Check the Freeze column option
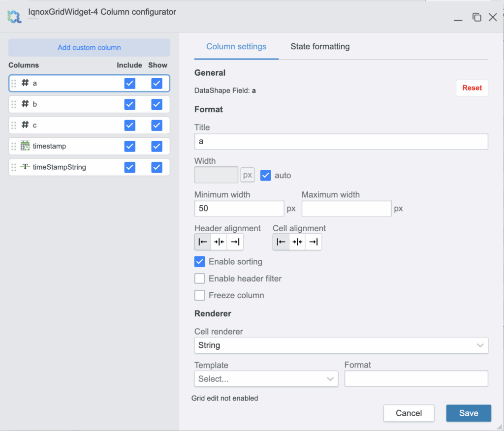504x431 pixels. pyautogui.click(x=200, y=295)
